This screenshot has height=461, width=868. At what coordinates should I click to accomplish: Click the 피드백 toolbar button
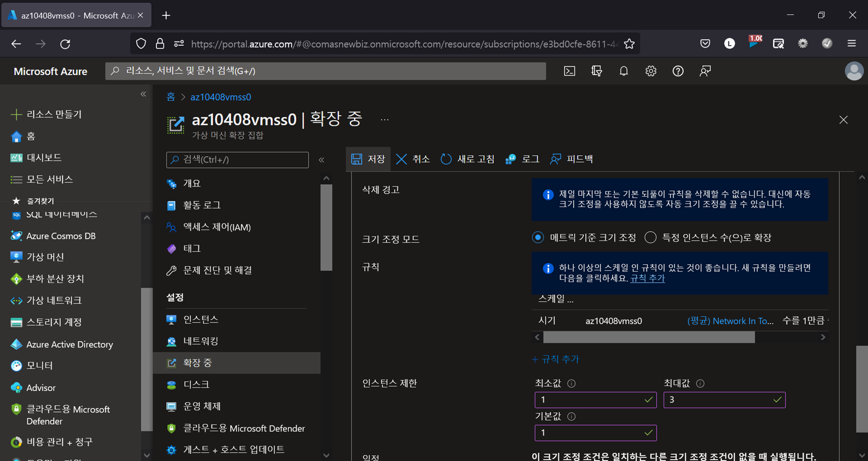coord(572,159)
